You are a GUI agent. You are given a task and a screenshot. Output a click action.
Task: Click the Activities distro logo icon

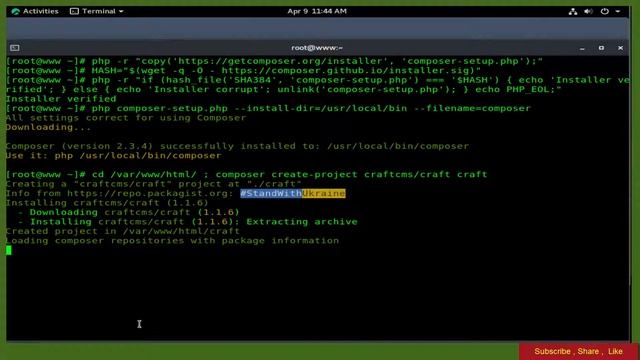(16, 11)
